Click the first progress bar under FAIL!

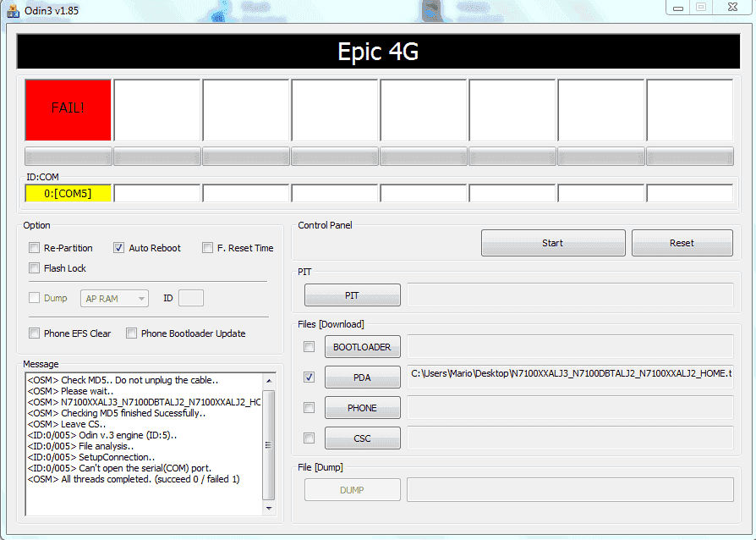tap(68, 157)
